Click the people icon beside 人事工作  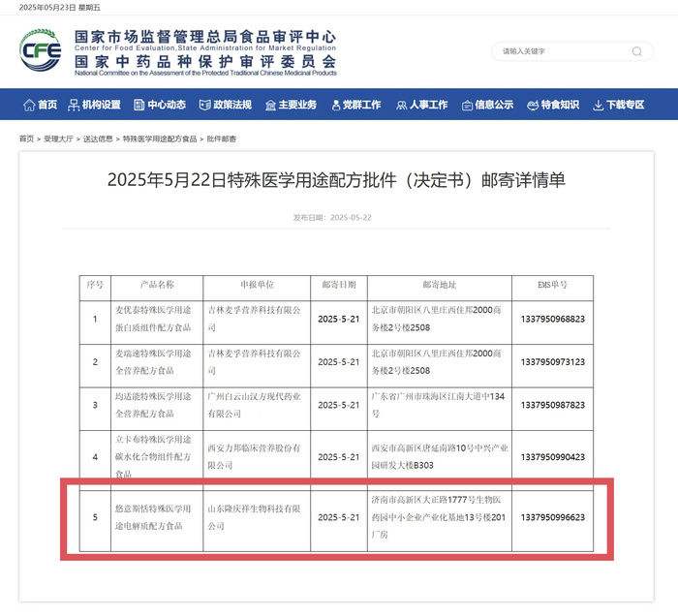tap(401, 105)
